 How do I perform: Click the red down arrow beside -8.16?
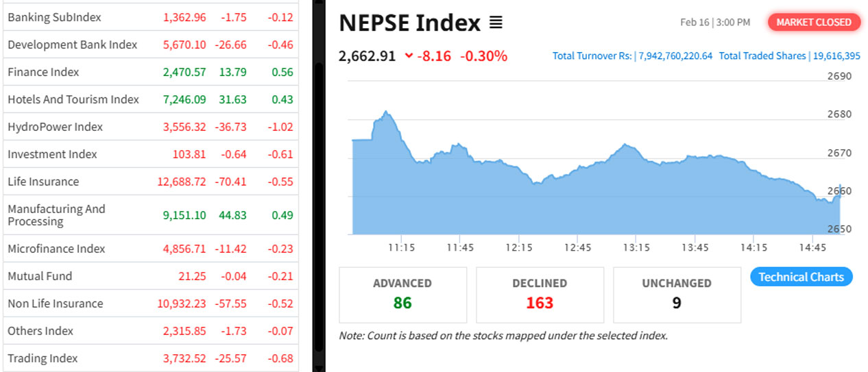409,56
